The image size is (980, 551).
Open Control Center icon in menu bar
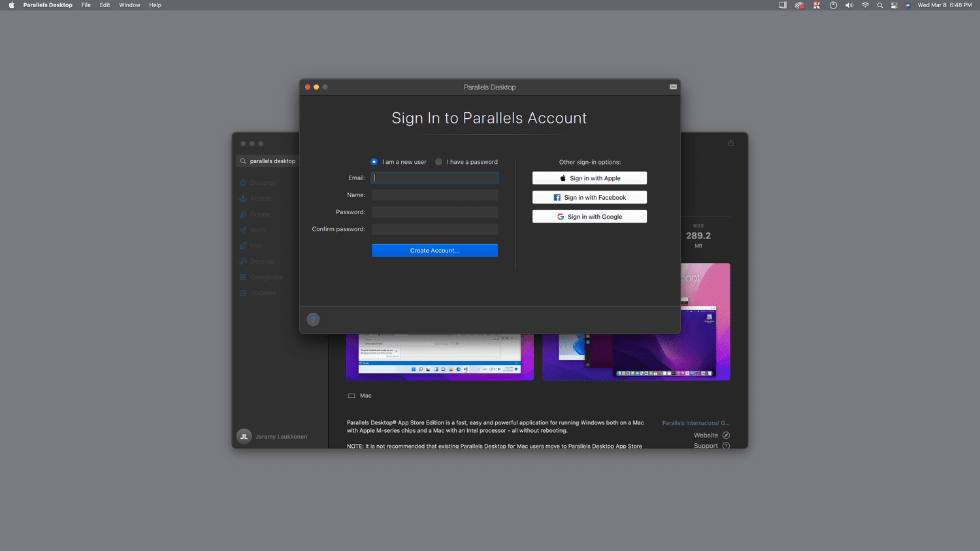pyautogui.click(x=894, y=5)
